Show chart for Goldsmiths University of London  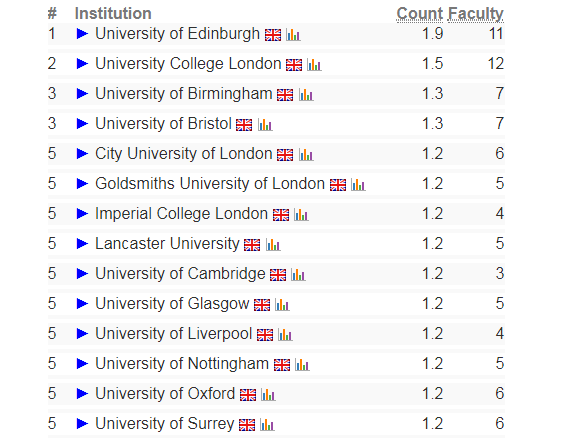[358, 185]
